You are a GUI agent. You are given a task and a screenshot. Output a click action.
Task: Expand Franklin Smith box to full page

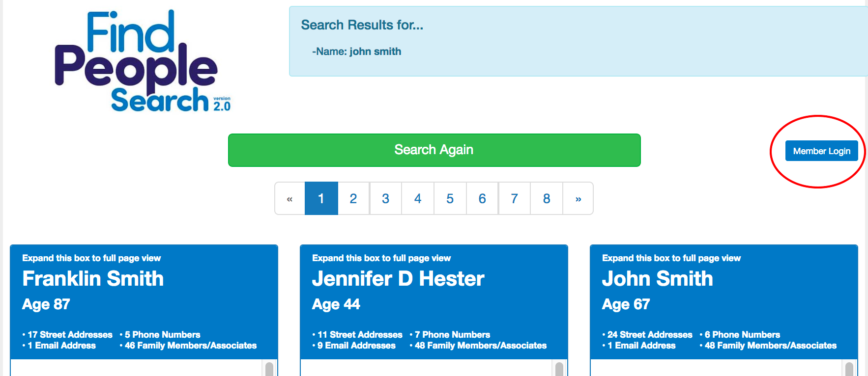click(x=91, y=258)
